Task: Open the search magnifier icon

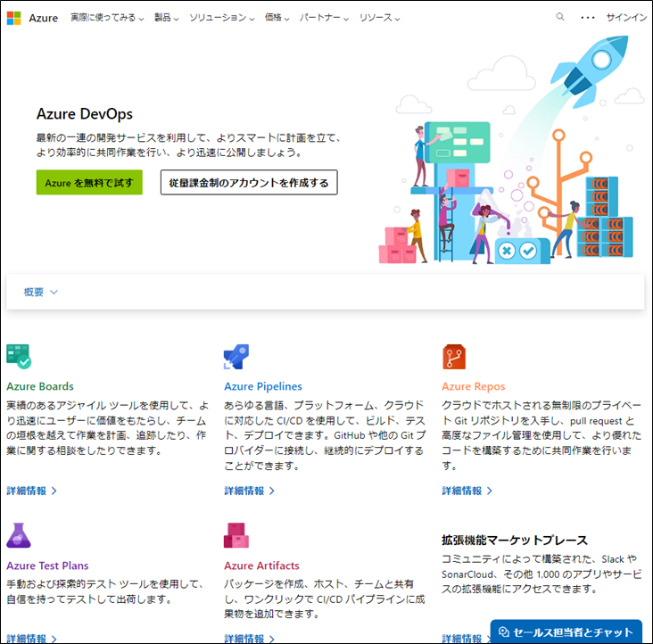Action: pos(560,17)
